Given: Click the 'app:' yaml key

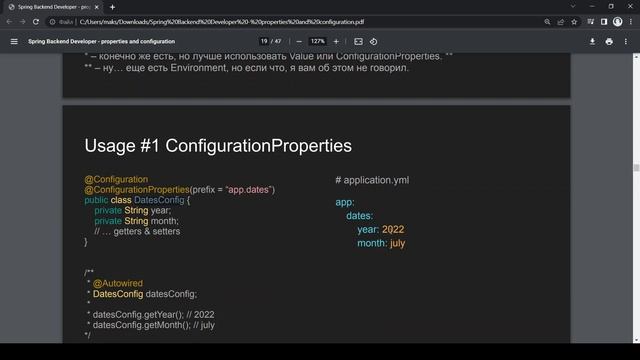Looking at the screenshot, I should [345, 202].
